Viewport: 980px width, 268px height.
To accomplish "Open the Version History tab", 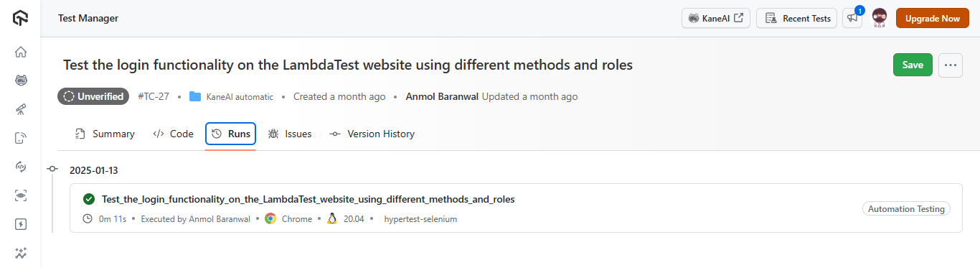I will click(372, 134).
